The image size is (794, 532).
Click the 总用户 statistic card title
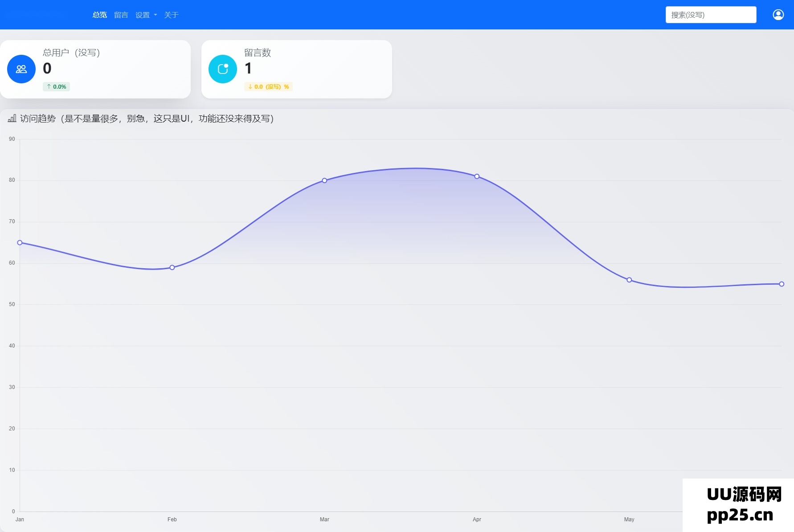point(71,53)
